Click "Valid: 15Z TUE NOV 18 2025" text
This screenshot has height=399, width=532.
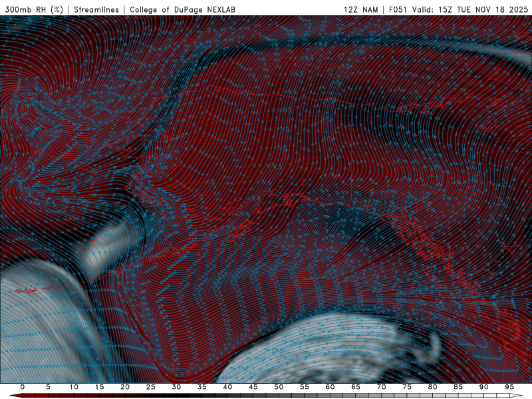click(470, 9)
